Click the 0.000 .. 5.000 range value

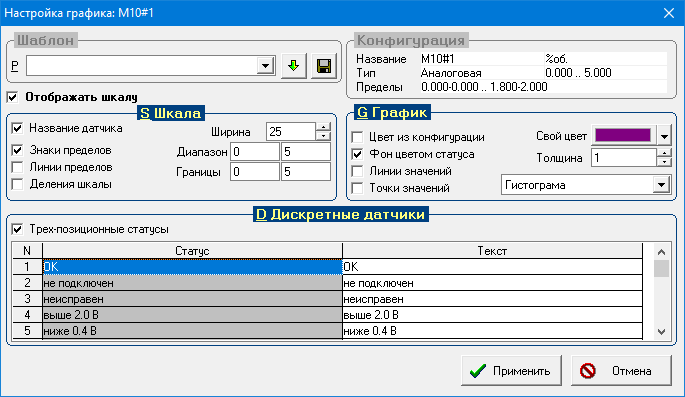point(578,73)
